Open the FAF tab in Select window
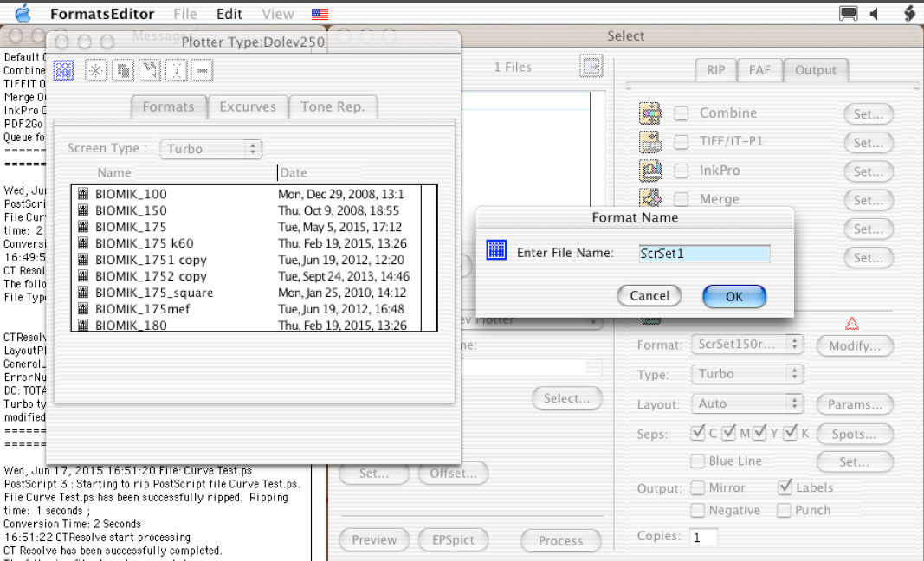Viewport: 924px width, 561px height. 759,70
